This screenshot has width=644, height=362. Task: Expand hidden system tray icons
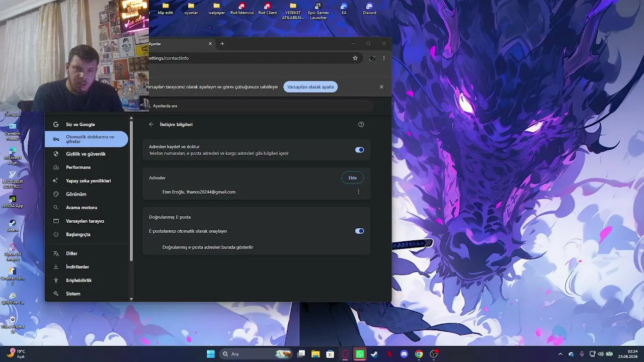560,354
